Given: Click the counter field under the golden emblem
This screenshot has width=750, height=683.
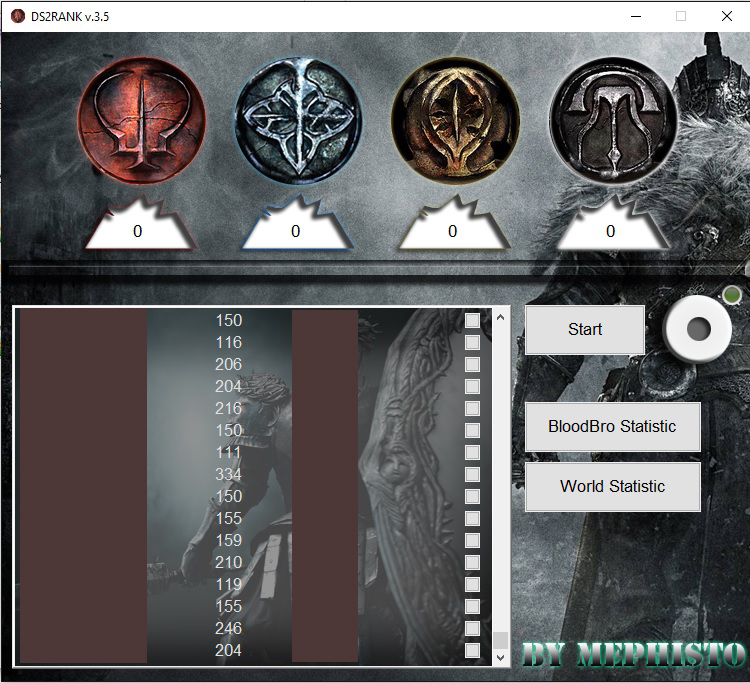Looking at the screenshot, I should 452,231.
